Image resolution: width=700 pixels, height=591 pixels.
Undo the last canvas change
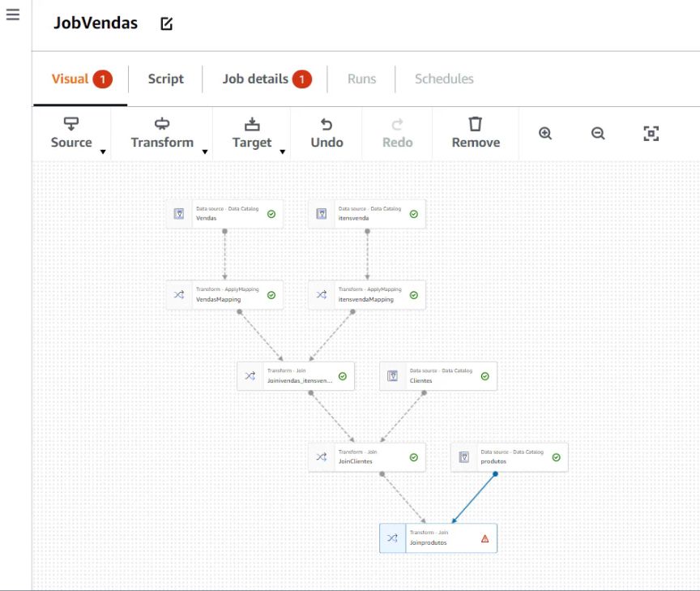(326, 133)
